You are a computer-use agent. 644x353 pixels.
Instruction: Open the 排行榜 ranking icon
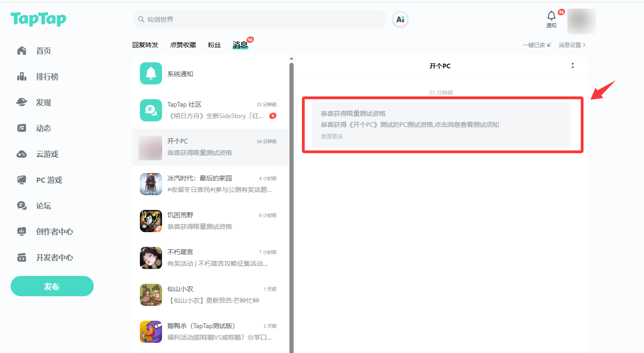click(22, 77)
